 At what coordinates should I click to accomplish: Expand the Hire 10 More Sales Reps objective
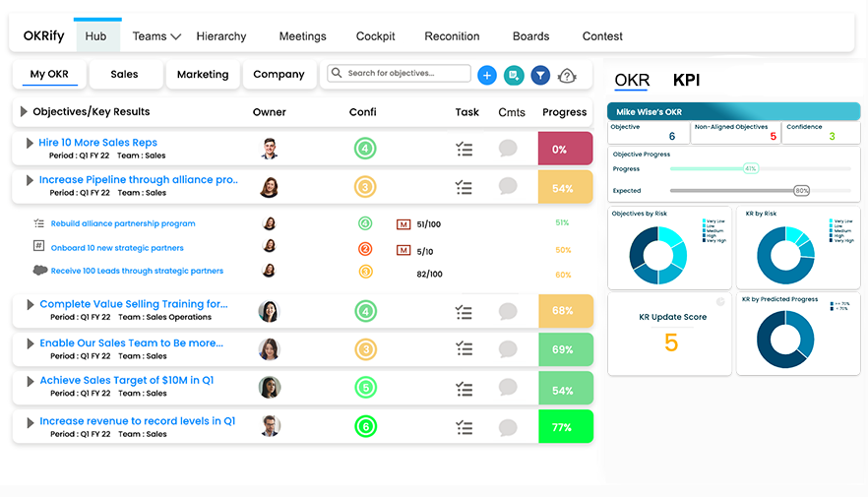(x=30, y=144)
